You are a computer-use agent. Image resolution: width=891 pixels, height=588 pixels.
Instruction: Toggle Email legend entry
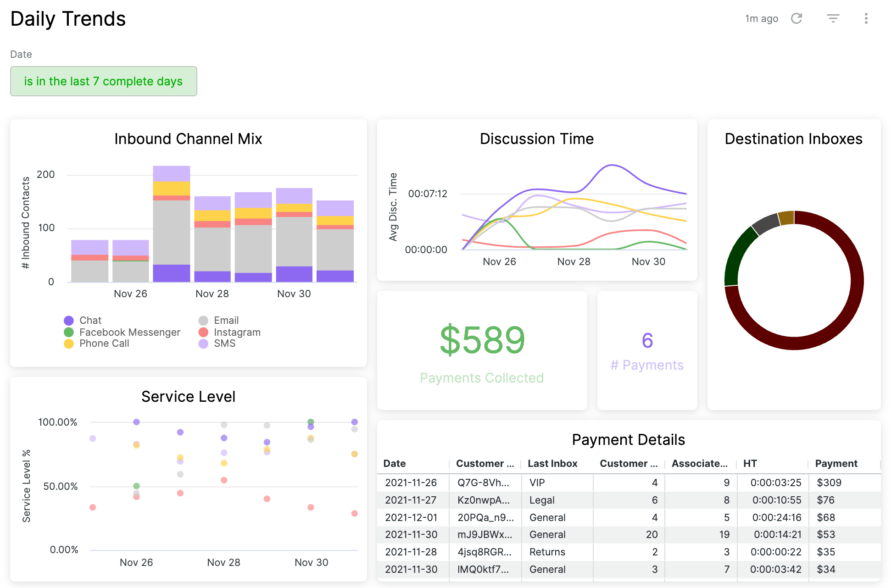click(219, 320)
